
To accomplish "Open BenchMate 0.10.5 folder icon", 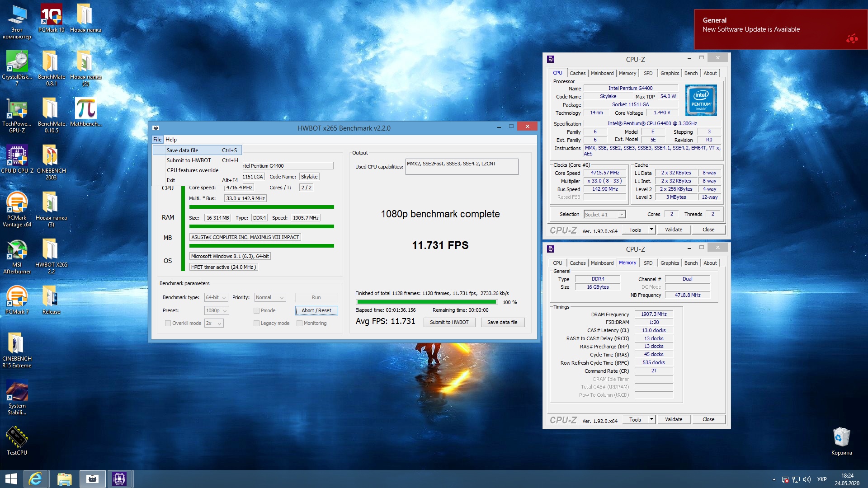I will point(51,115).
